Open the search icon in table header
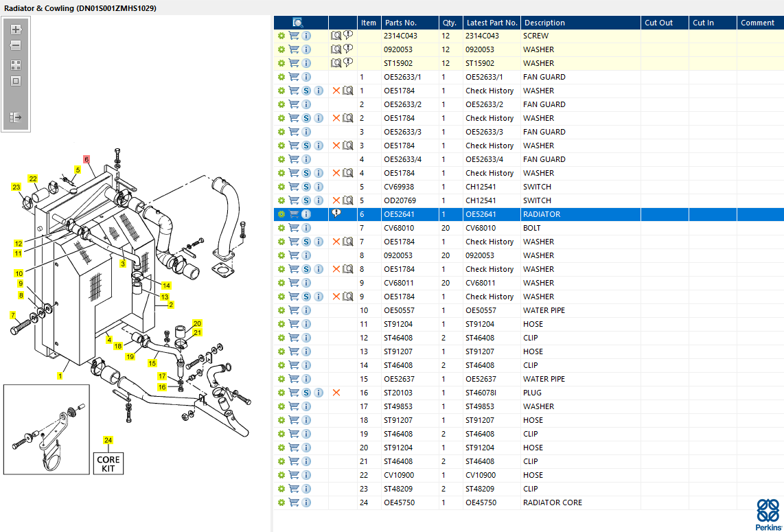 (x=298, y=23)
